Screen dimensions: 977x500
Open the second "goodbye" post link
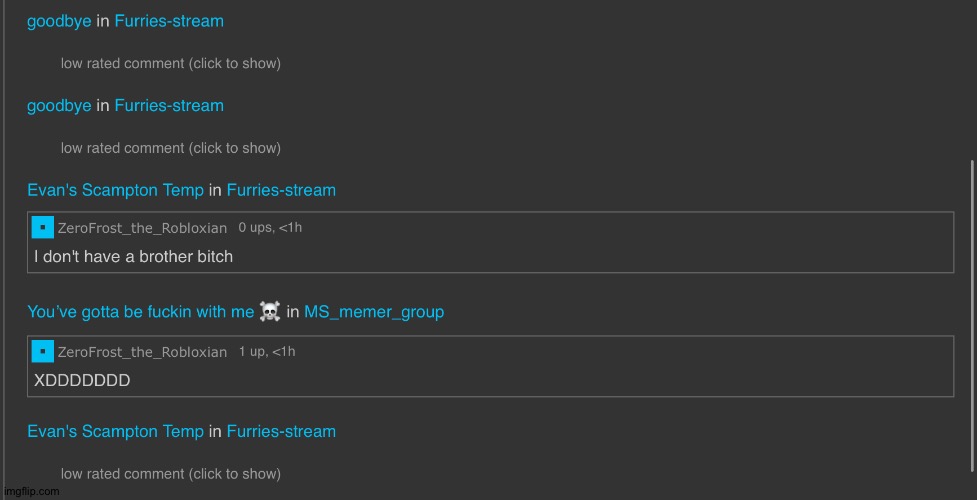(x=59, y=105)
